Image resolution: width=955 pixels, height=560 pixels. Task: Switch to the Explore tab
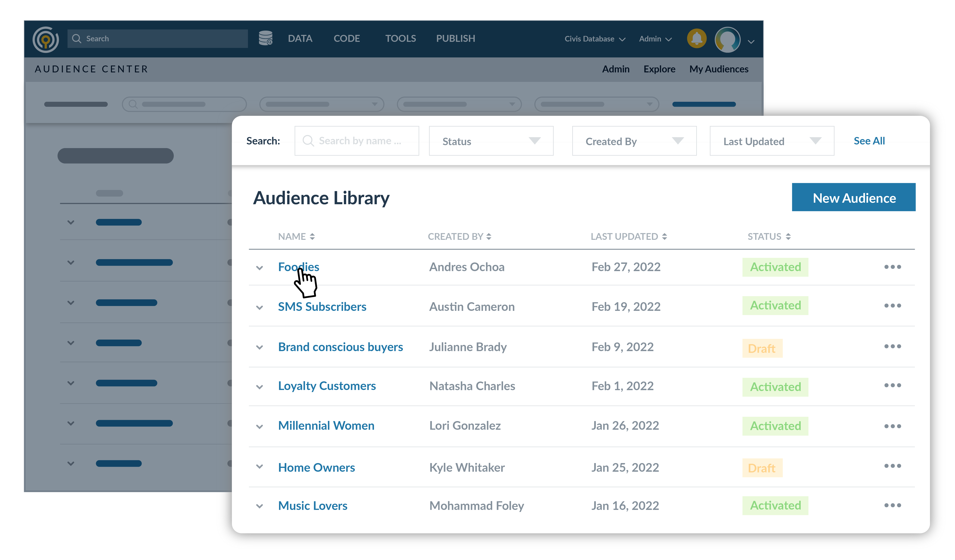pos(659,69)
